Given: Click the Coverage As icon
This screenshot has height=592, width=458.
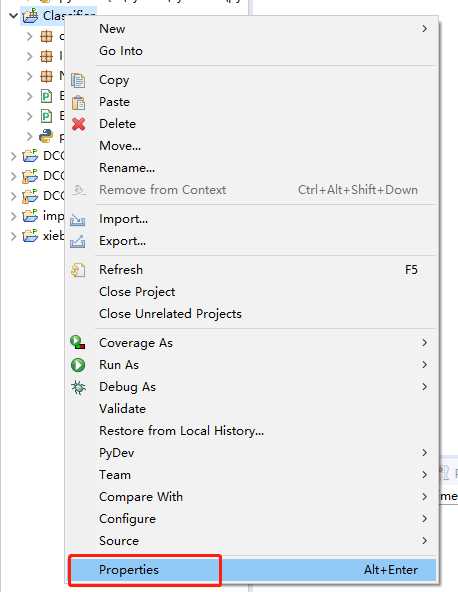Looking at the screenshot, I should point(78,342).
